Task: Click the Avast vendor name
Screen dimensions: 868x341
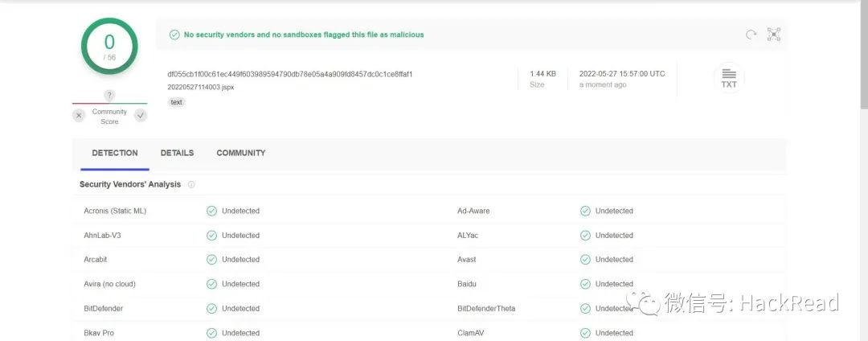Action: pos(467,260)
